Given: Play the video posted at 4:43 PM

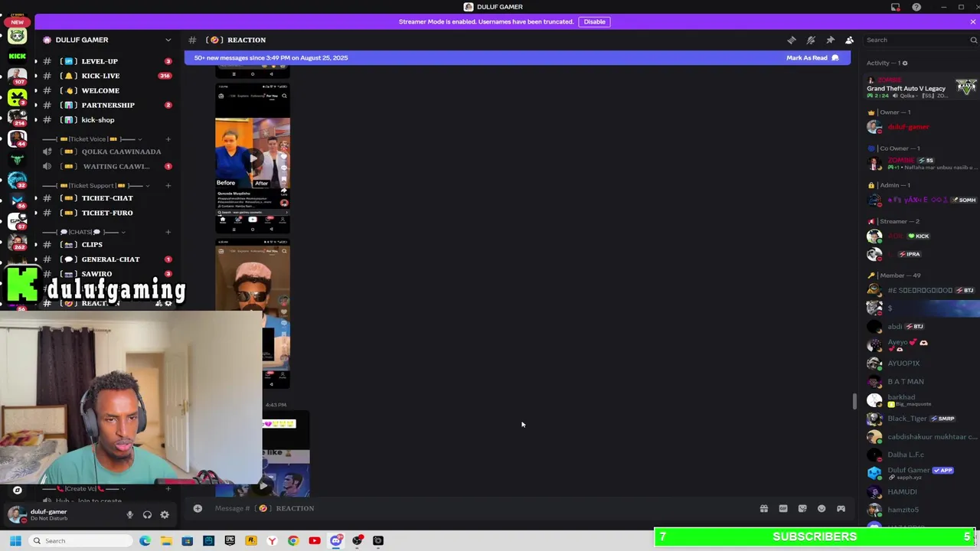Looking at the screenshot, I should (x=263, y=485).
